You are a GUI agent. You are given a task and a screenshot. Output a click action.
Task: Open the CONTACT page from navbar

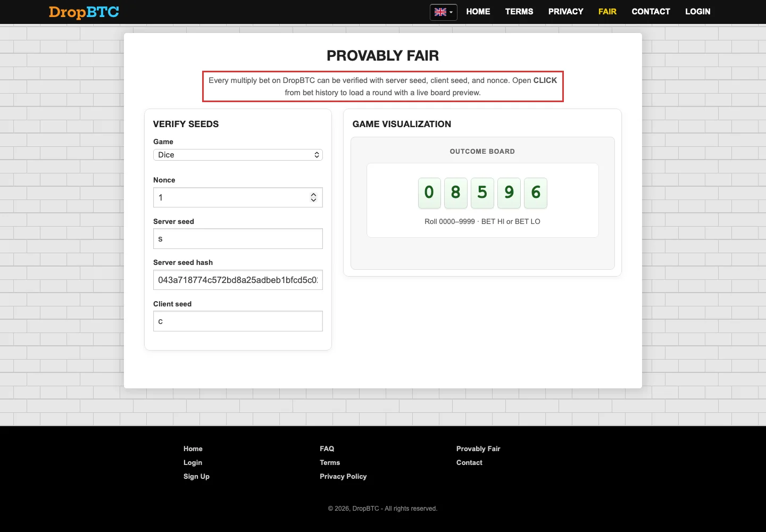click(x=651, y=12)
